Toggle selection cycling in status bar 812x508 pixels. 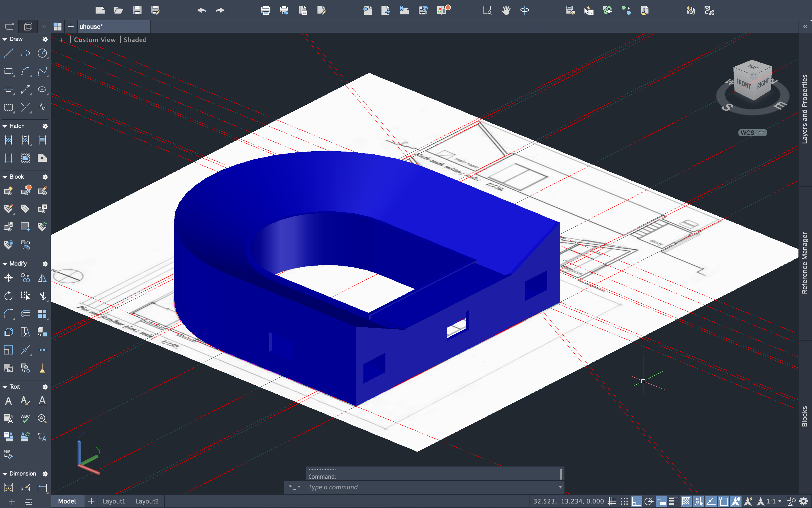(699, 501)
